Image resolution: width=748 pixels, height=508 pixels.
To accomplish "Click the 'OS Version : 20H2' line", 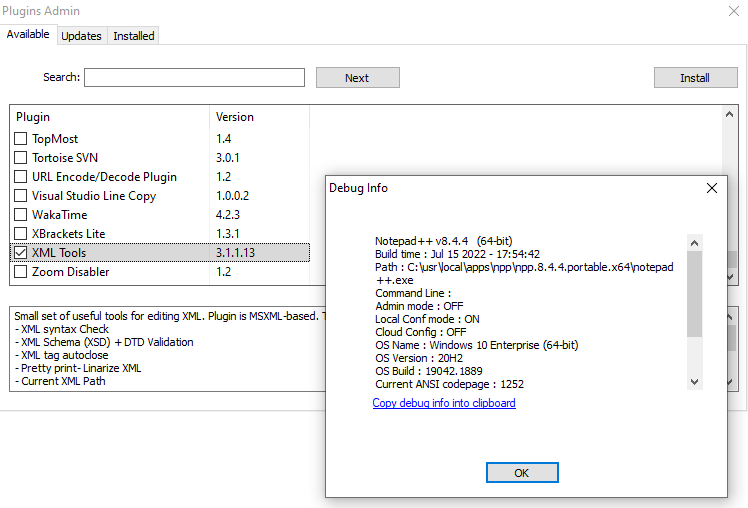I will coord(419,358).
